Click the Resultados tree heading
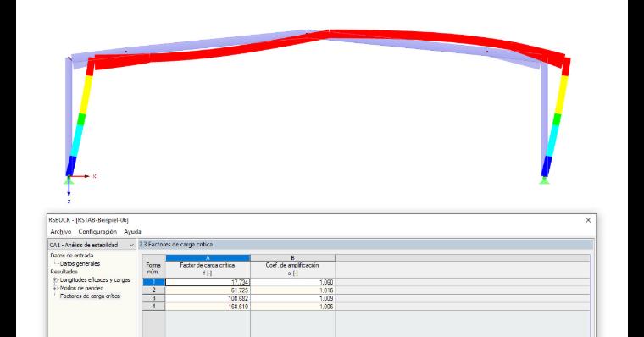This screenshot has width=644, height=337. click(64, 272)
